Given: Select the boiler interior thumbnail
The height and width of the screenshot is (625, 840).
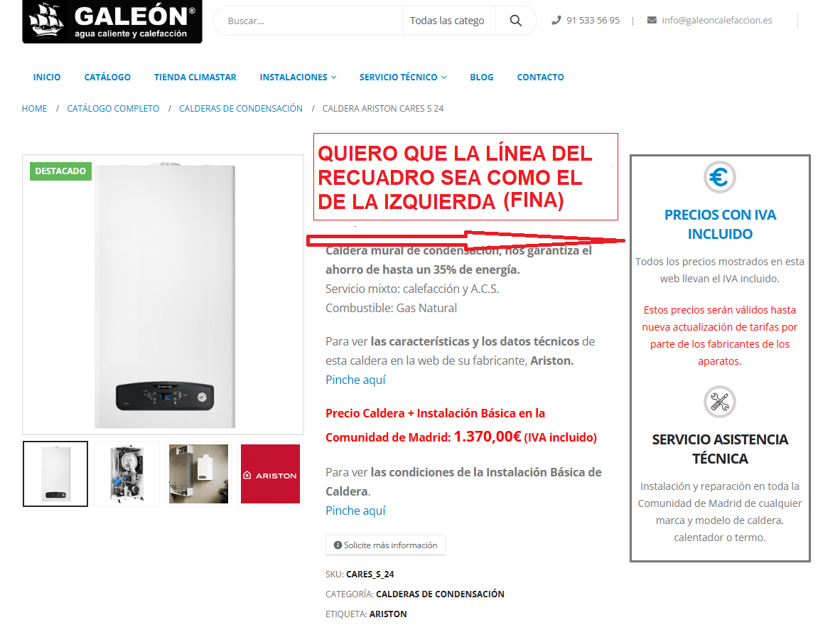Looking at the screenshot, I should [x=127, y=474].
